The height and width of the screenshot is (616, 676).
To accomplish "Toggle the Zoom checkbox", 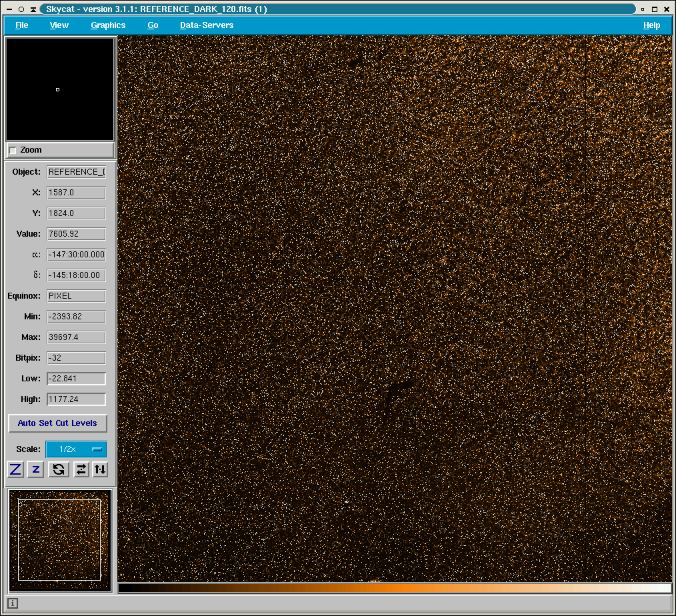I will [13, 150].
